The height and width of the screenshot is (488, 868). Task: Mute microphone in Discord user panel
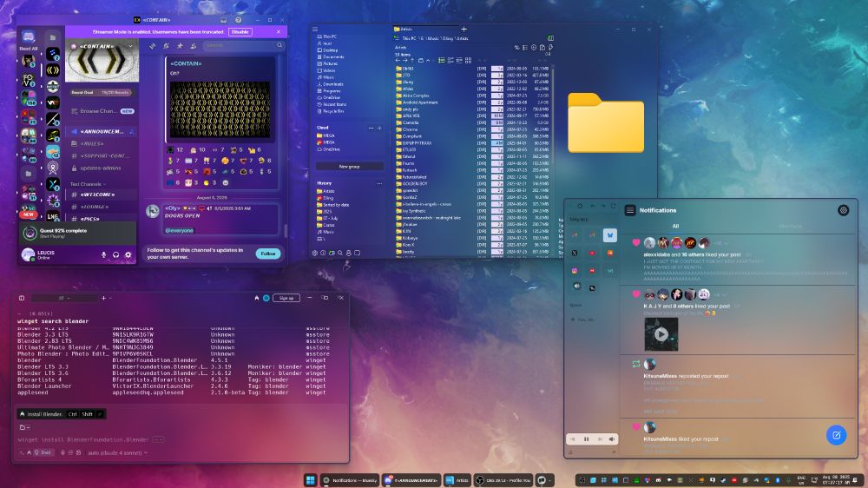[103, 254]
